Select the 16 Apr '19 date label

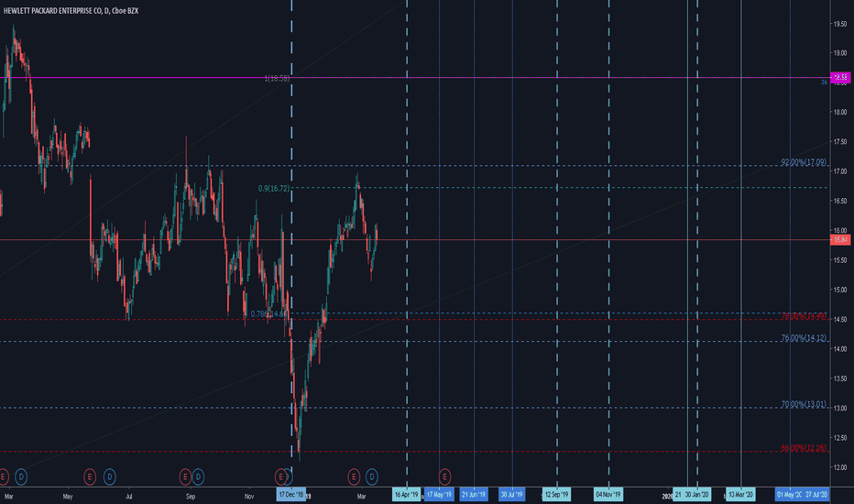coord(406,495)
